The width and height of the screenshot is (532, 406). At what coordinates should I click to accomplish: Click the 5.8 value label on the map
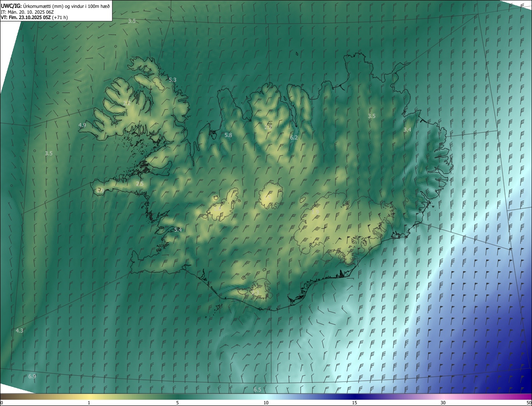228,135
